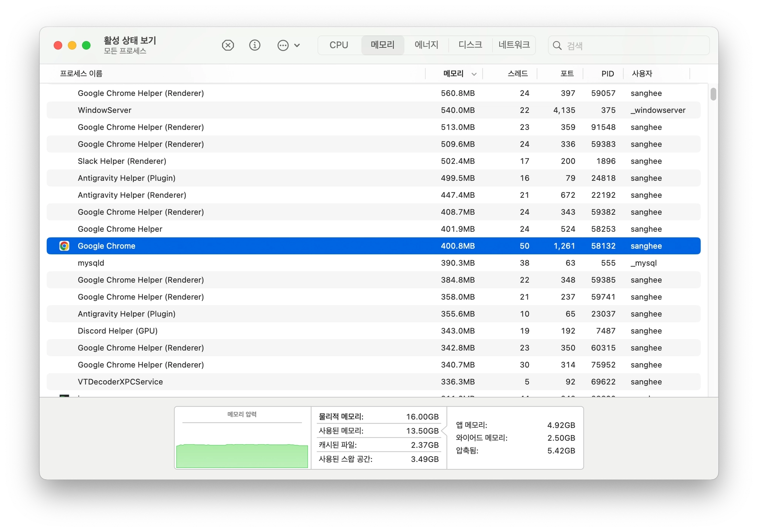
Task: Click the 캐시된 파일 value 2.37GB
Action: click(x=425, y=445)
